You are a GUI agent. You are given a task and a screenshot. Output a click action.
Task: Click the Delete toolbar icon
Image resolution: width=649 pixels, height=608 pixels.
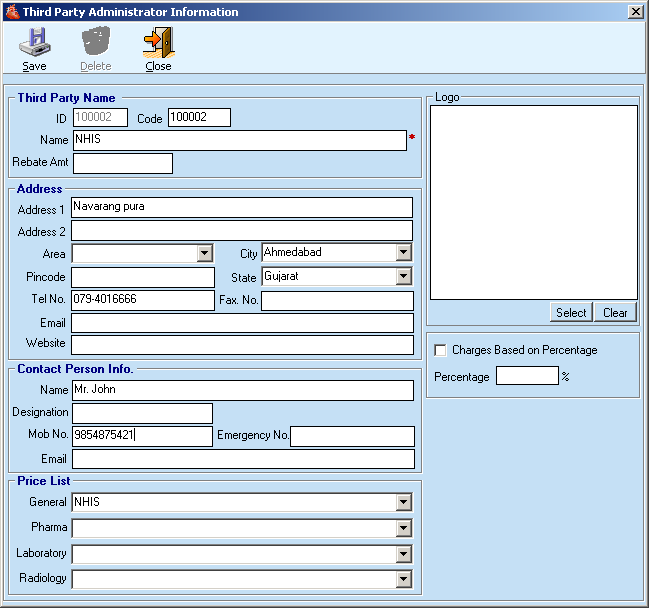click(x=96, y=42)
